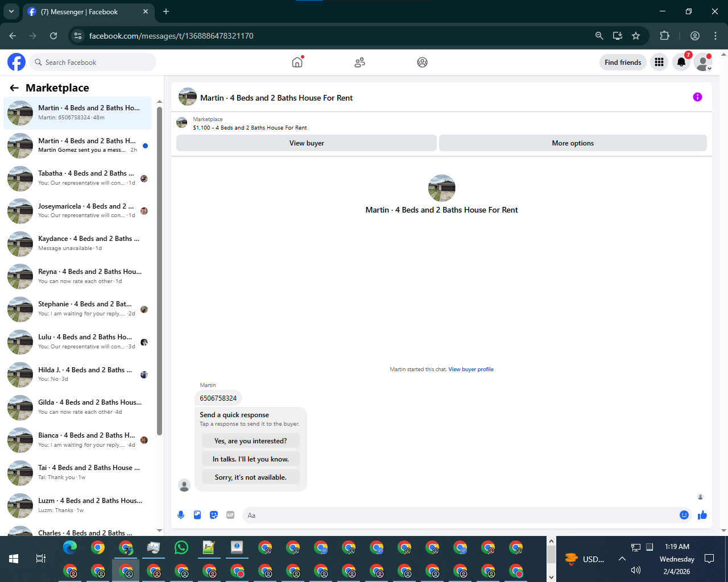The image size is (728, 582).
Task: Open the Bianca conversation
Action: coord(78,440)
